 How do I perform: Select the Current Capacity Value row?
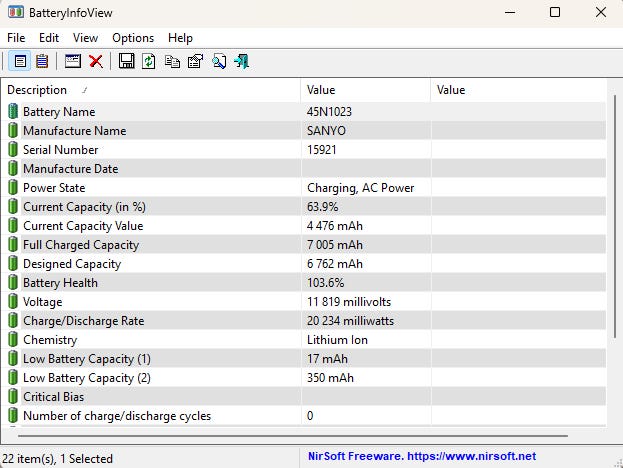pos(304,226)
